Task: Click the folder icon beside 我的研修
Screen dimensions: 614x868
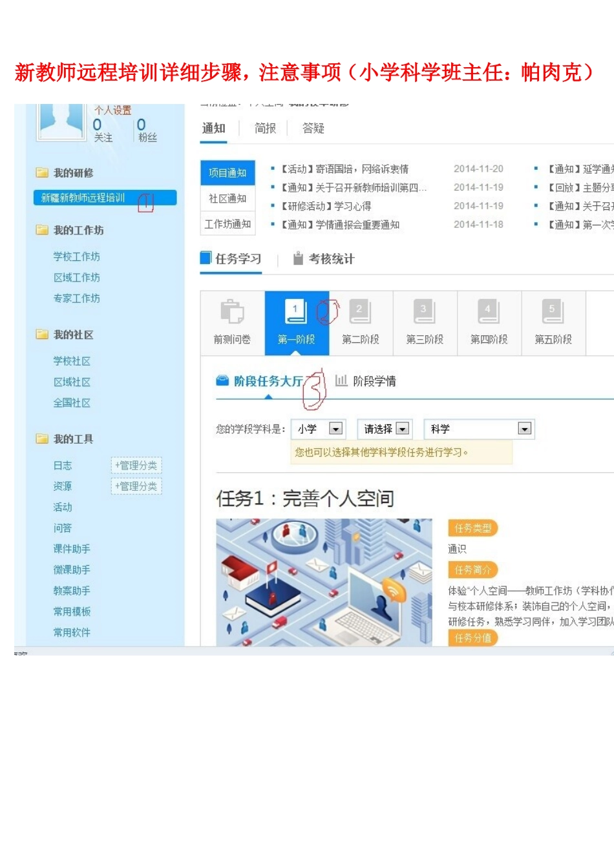Action: pyautogui.click(x=42, y=173)
